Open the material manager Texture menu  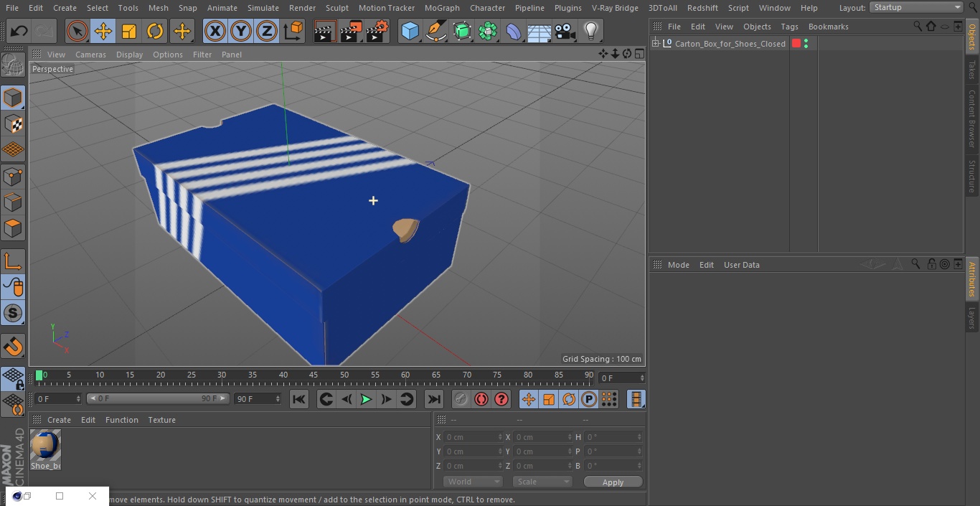[162, 420]
